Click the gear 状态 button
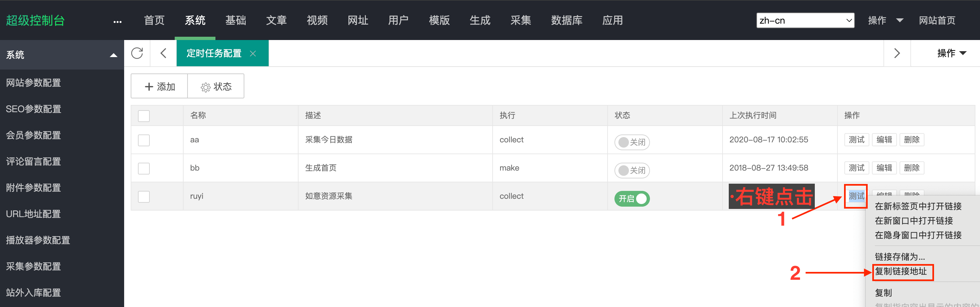Viewport: 980px width, 307px height. click(x=216, y=87)
